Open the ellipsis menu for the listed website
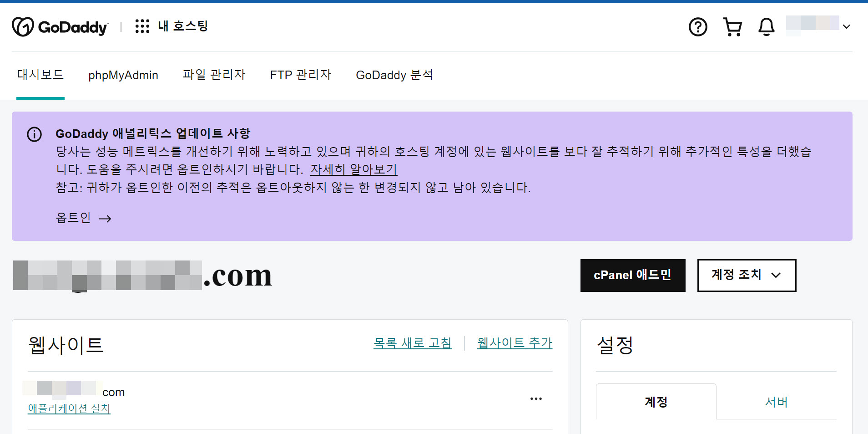 [x=536, y=398]
